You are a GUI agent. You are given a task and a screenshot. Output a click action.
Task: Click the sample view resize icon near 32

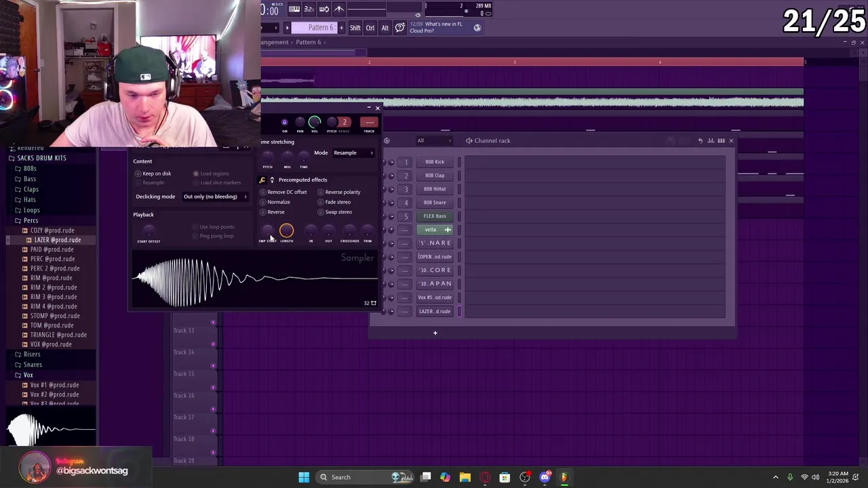373,303
